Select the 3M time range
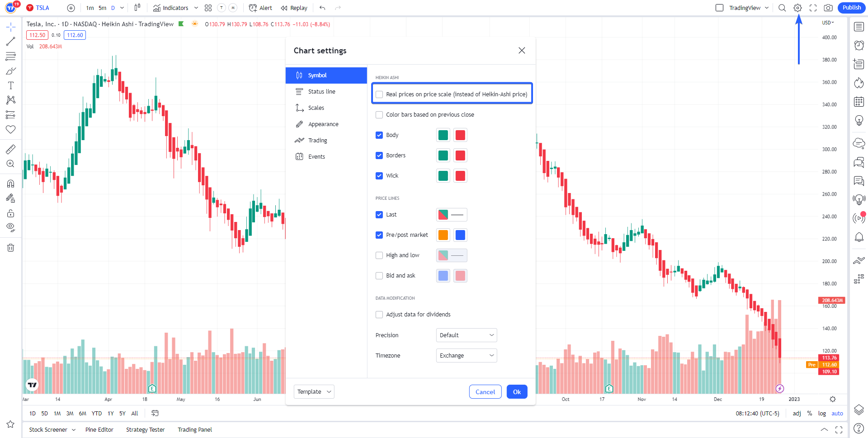The height and width of the screenshot is (438, 868). coord(70,414)
